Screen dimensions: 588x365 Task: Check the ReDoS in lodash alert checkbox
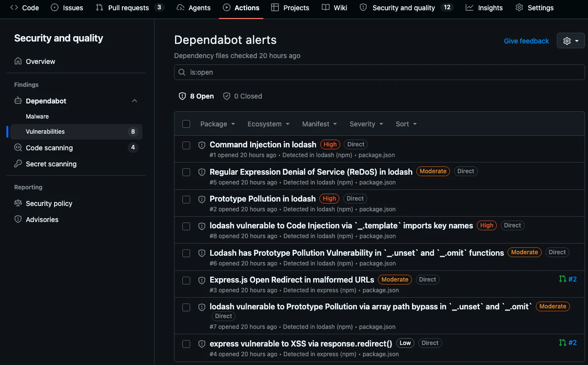(186, 172)
